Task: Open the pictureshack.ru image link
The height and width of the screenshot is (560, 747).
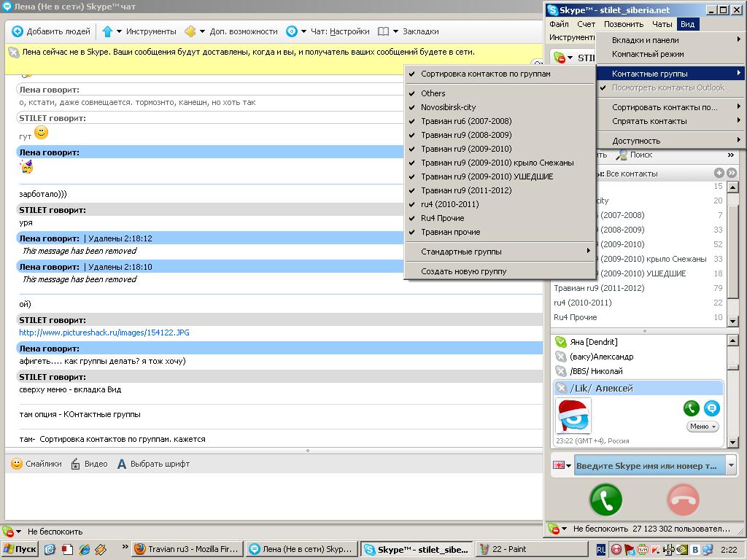Action: pyautogui.click(x=104, y=332)
